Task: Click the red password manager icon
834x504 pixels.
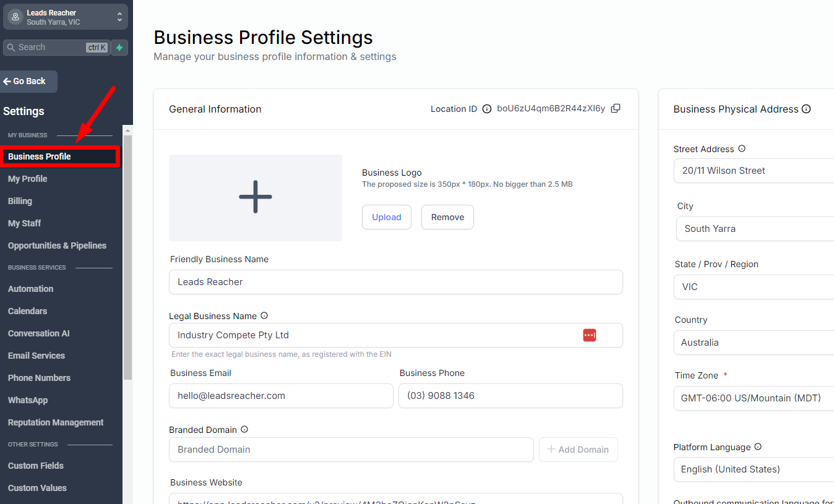Action: pos(589,335)
